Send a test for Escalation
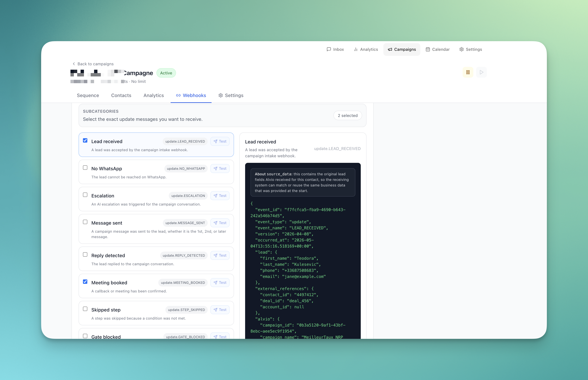 pos(220,196)
